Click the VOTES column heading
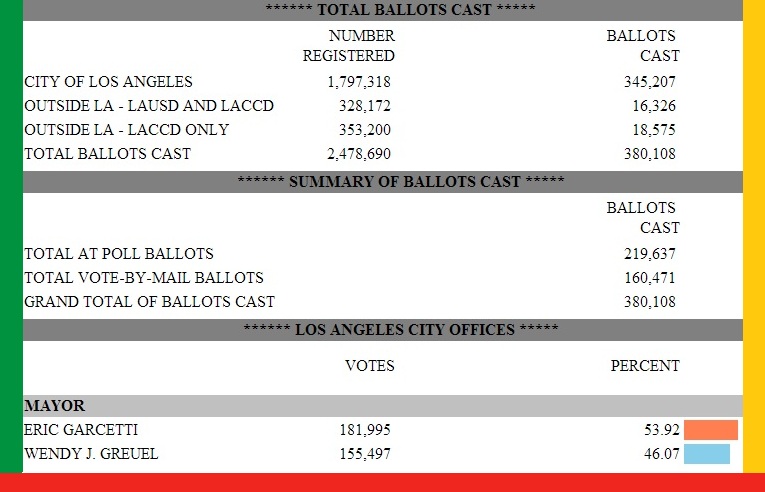Image resolution: width=765 pixels, height=492 pixels. 370,366
